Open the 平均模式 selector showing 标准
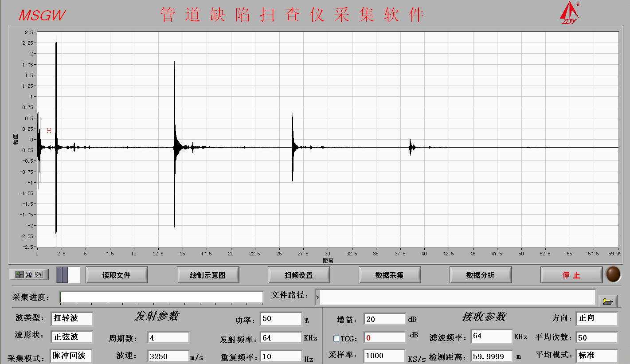The image size is (630, 364). 597,356
